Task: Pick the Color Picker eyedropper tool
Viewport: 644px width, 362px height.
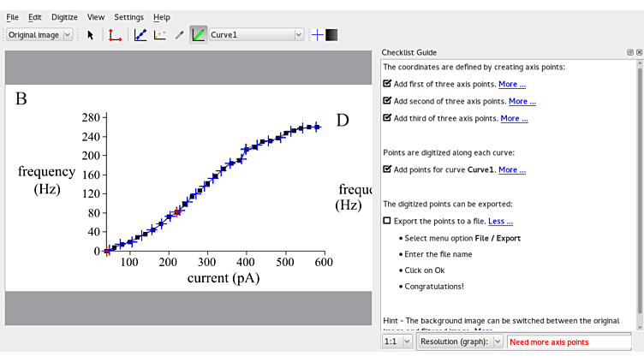Action: [x=179, y=35]
